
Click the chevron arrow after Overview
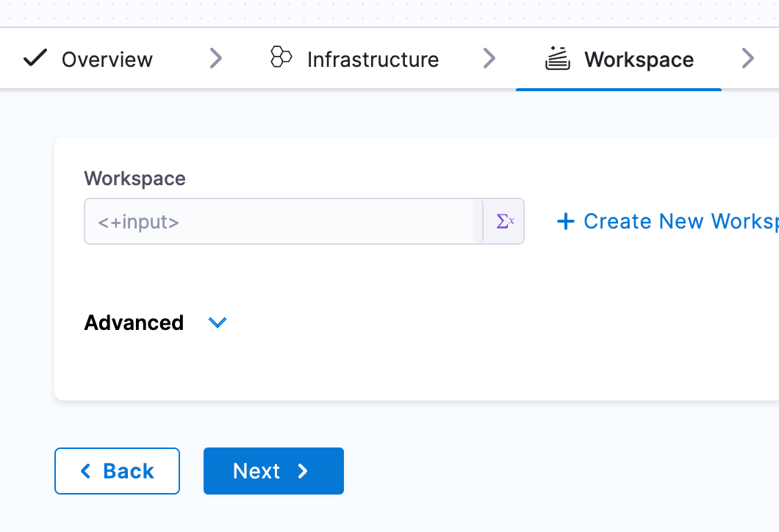coord(215,59)
